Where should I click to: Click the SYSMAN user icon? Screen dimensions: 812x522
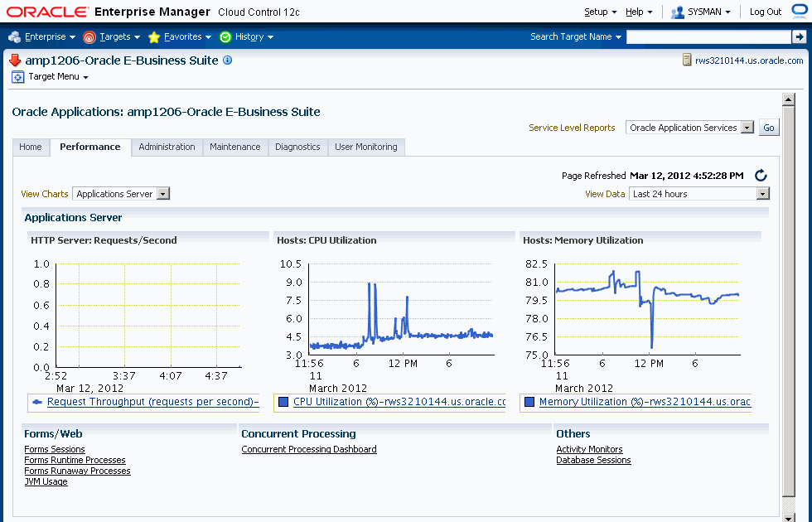678,12
